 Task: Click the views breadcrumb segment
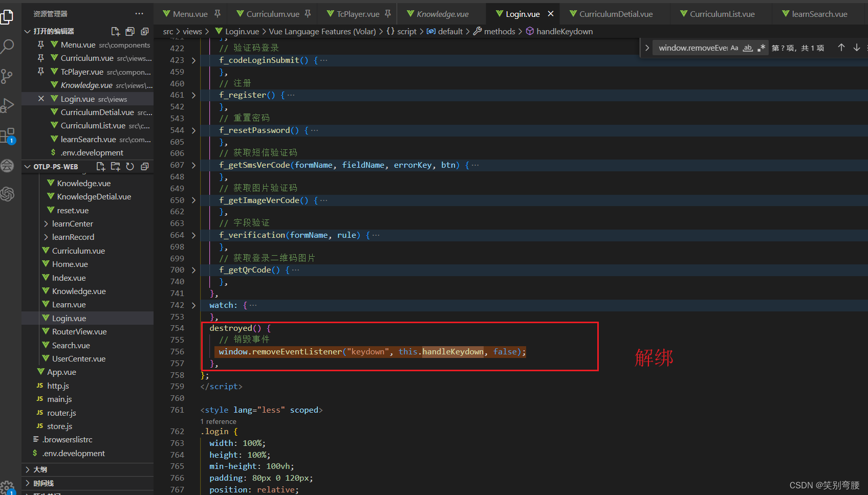(192, 31)
